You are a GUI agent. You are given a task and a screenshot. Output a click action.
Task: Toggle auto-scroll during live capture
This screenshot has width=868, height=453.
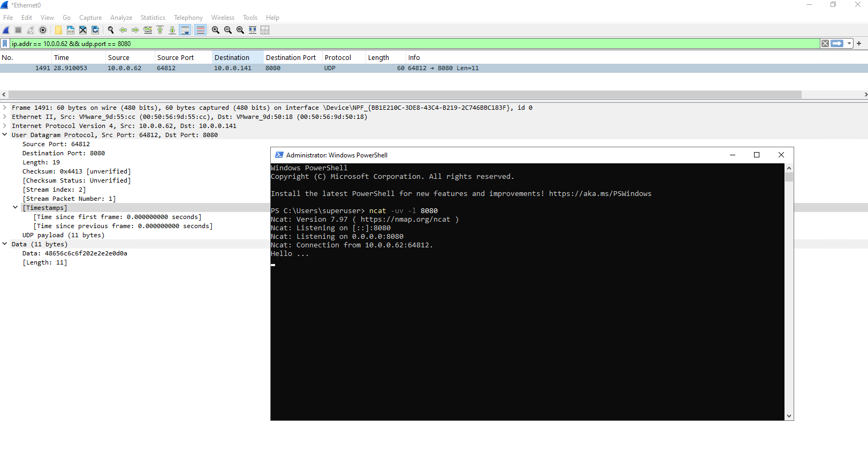tap(185, 30)
